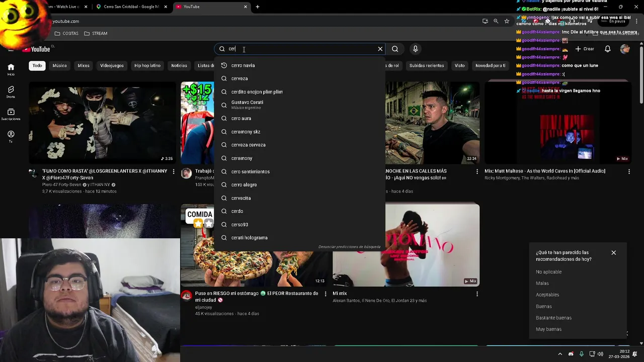Choose suggestion 'cerdo'
The image size is (644, 362).
[x=299, y=211]
